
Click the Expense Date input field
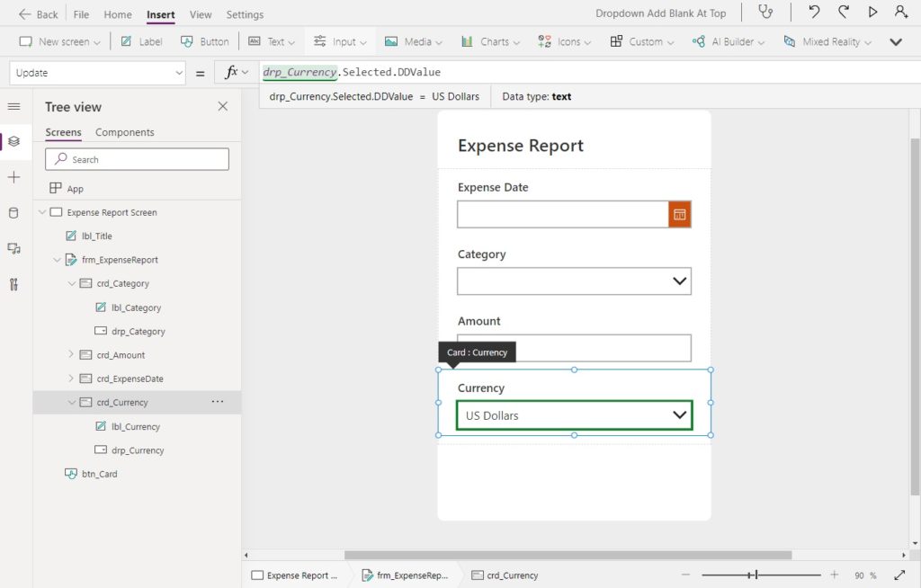pos(563,214)
